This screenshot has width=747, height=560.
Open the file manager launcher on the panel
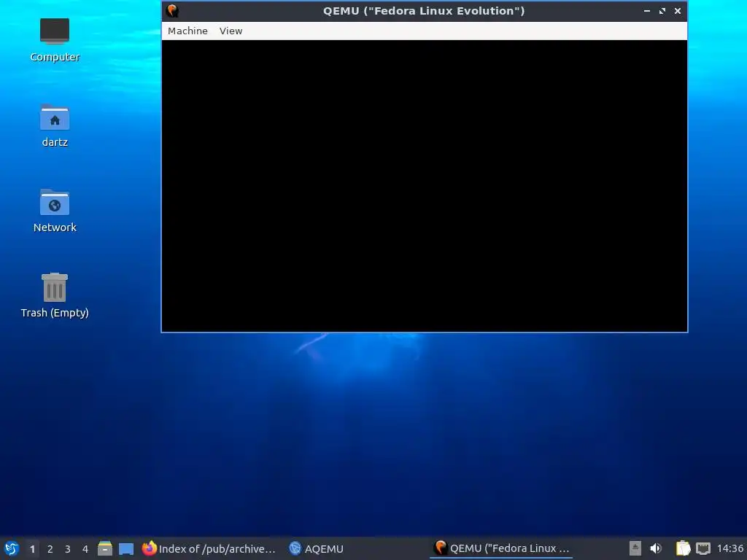coord(105,548)
